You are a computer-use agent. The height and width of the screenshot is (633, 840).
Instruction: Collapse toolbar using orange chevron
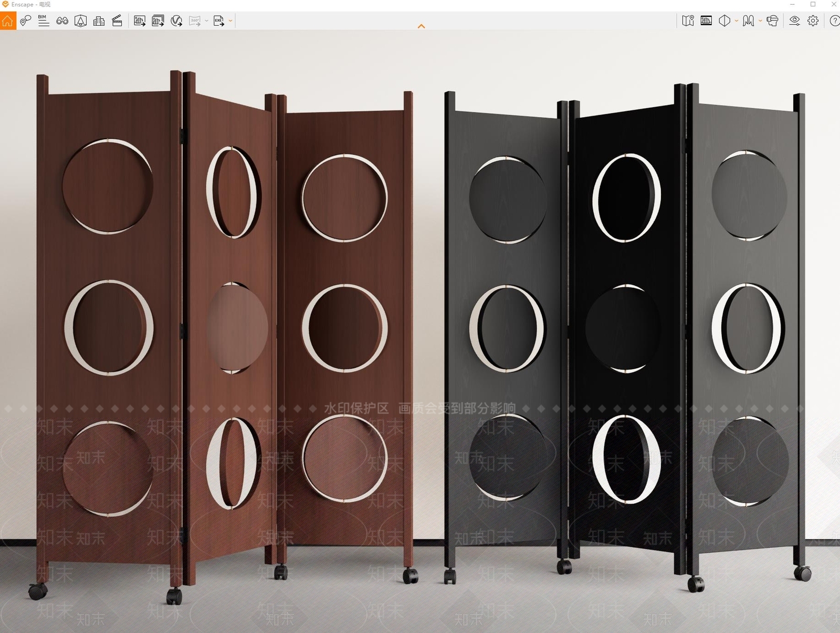(x=421, y=26)
